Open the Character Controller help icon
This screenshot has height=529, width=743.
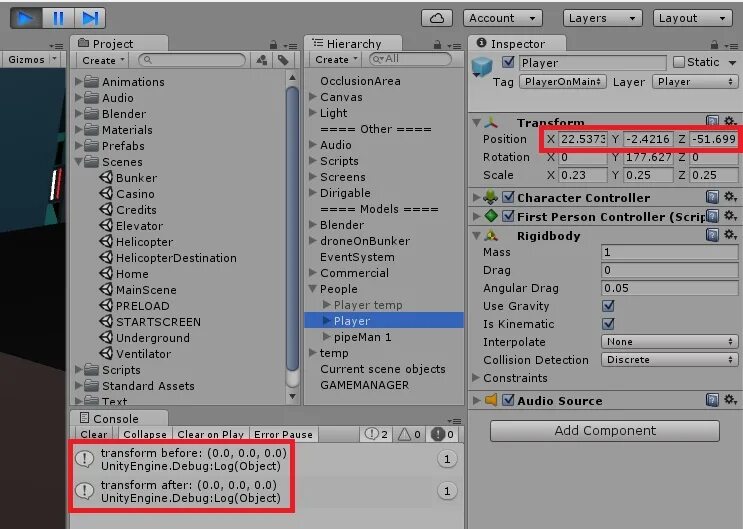(x=712, y=196)
